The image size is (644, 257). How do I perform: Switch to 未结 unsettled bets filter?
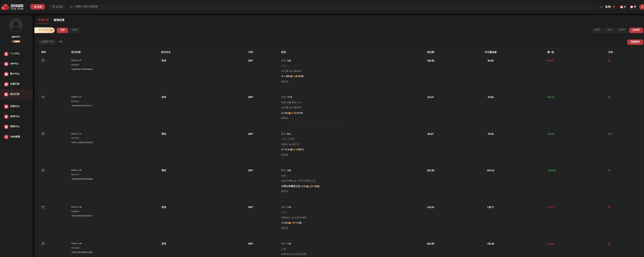(75, 30)
